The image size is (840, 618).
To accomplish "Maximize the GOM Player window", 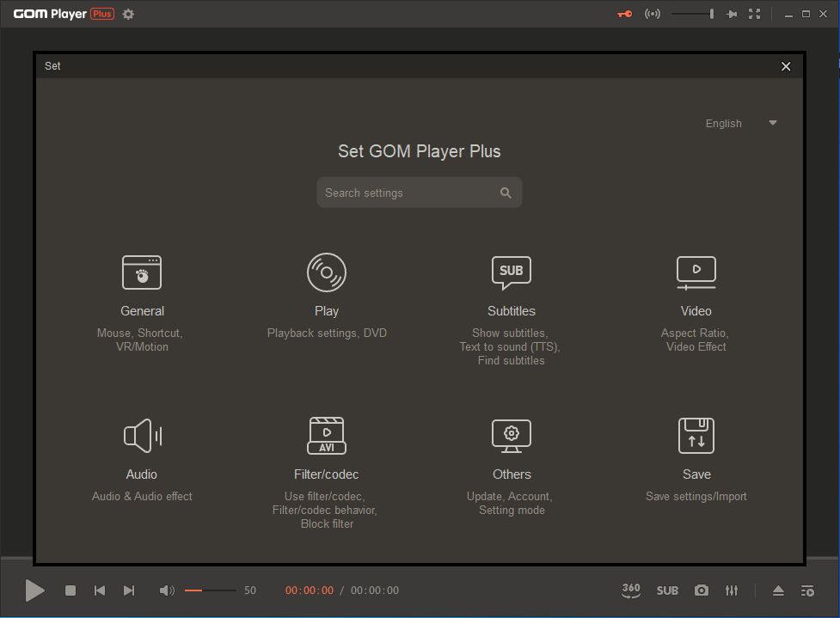I will click(x=806, y=14).
